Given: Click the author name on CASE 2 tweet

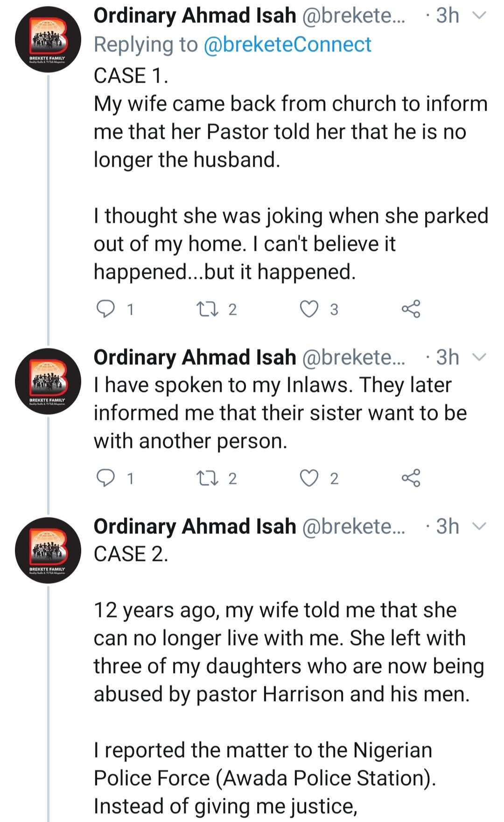Looking at the screenshot, I should (x=195, y=526).
